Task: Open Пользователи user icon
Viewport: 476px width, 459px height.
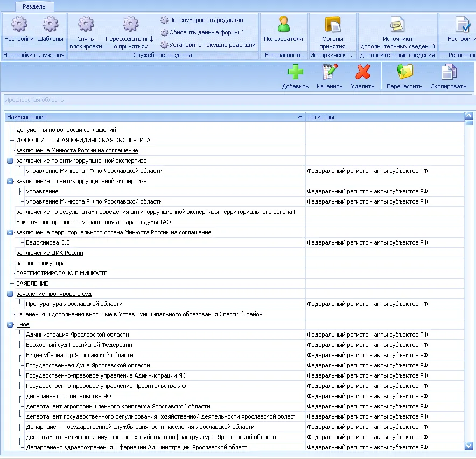Action: click(284, 24)
